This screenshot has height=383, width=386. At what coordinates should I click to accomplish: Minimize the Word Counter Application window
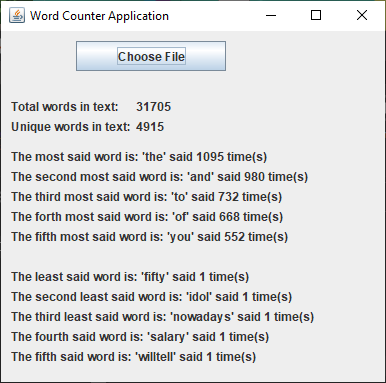point(271,15)
